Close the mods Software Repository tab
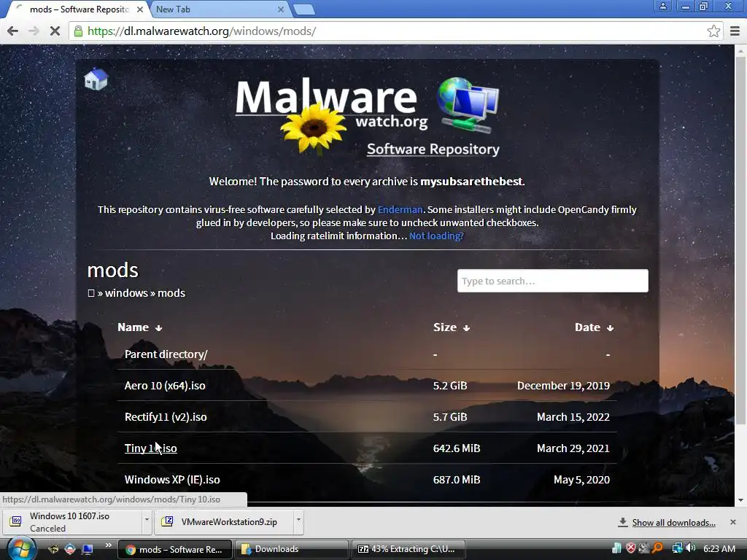 pyautogui.click(x=139, y=9)
